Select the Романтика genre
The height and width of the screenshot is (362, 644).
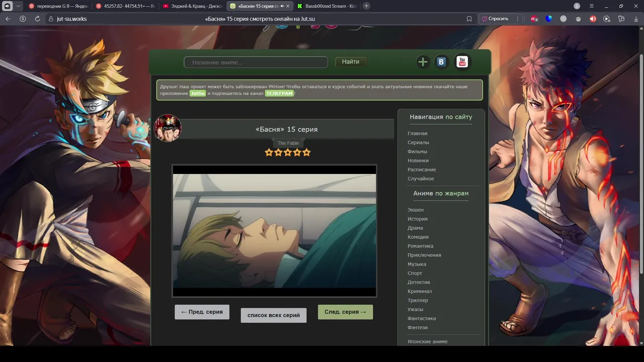(420, 246)
